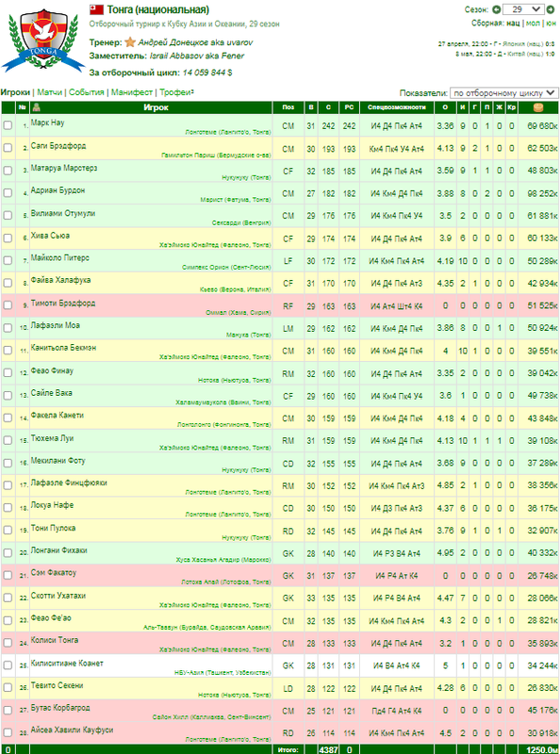560x754 pixels.
Task: Open player Лафаэли Моа
Action: (56, 325)
